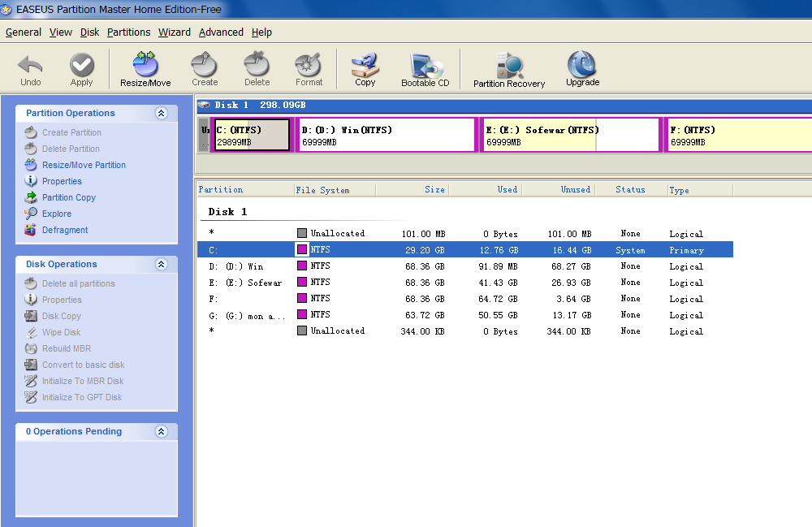Click magenta swatch in C: row
The width and height of the screenshot is (812, 527).
click(302, 249)
